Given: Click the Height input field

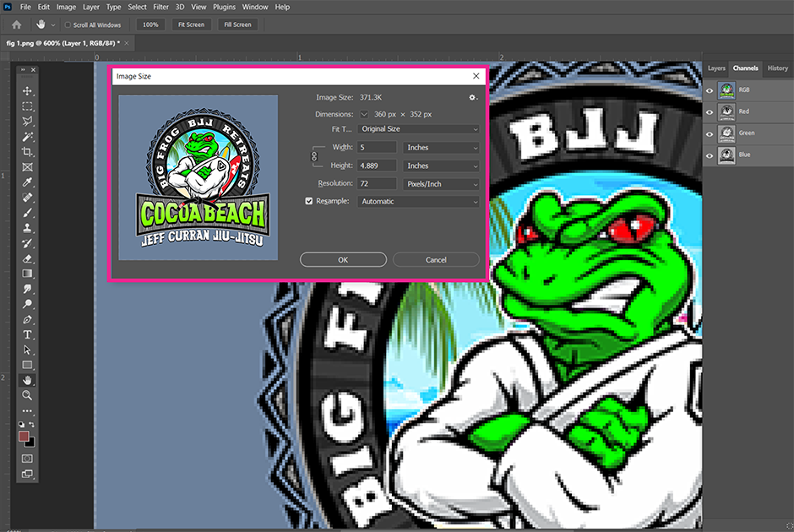Looking at the screenshot, I should point(377,166).
